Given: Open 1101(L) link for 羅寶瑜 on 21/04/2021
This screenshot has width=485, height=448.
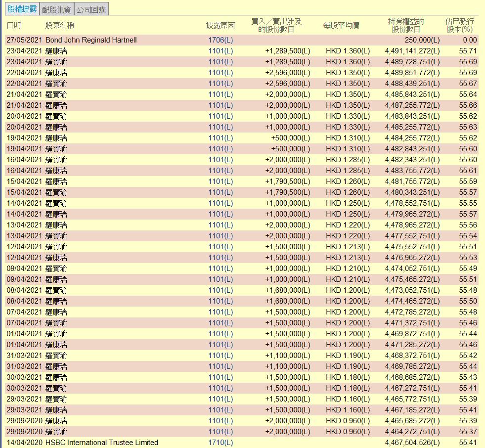Looking at the screenshot, I should click(220, 94).
